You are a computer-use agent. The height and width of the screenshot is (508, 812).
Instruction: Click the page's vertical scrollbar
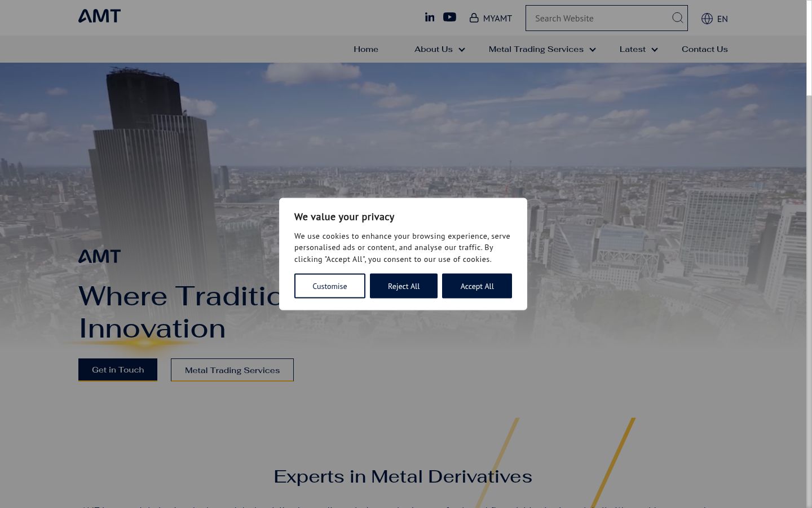[809, 254]
